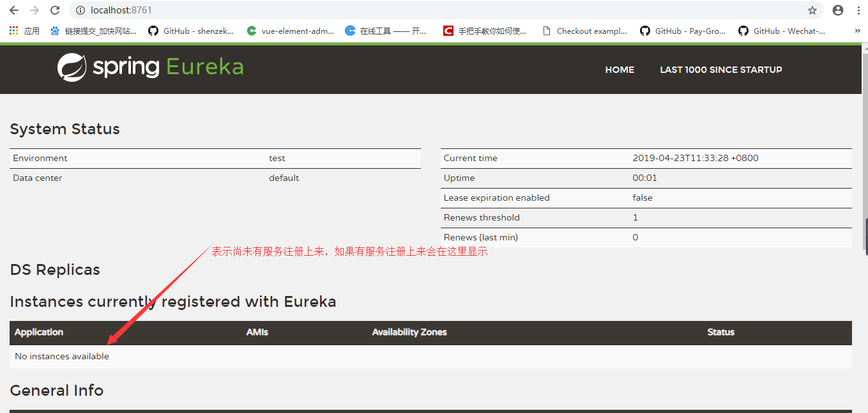Select the Renews threshold label
The image size is (868, 413).
[x=482, y=217]
